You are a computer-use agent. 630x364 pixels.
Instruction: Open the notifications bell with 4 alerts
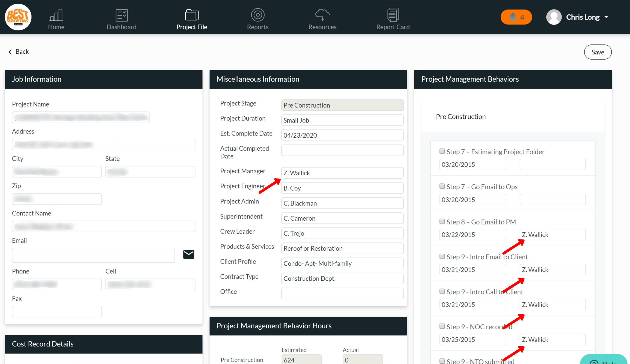coord(516,17)
